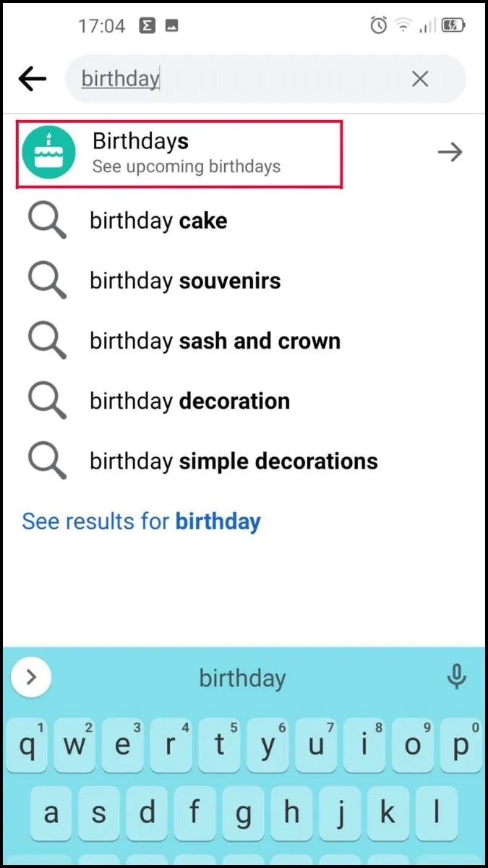Select the 'birthday sash and crown' suggestion
Screen dimensions: 488x868
(x=215, y=341)
